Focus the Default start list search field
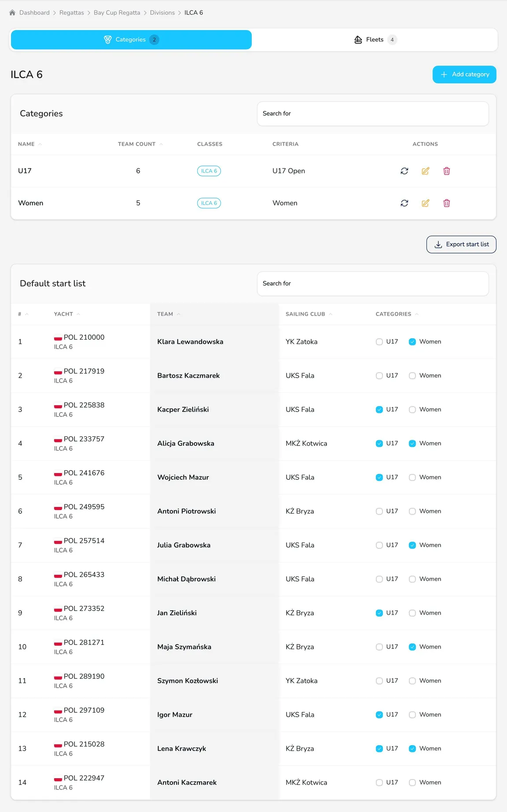The image size is (507, 812). pos(373,284)
